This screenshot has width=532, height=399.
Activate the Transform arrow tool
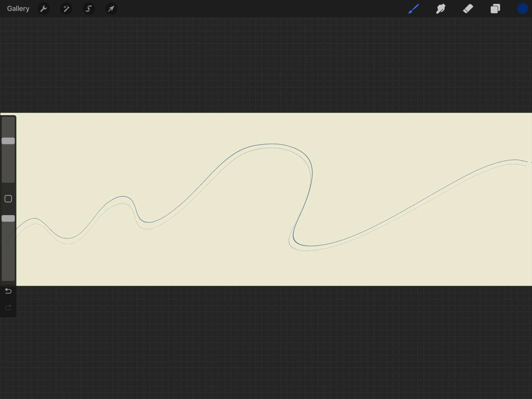111,9
